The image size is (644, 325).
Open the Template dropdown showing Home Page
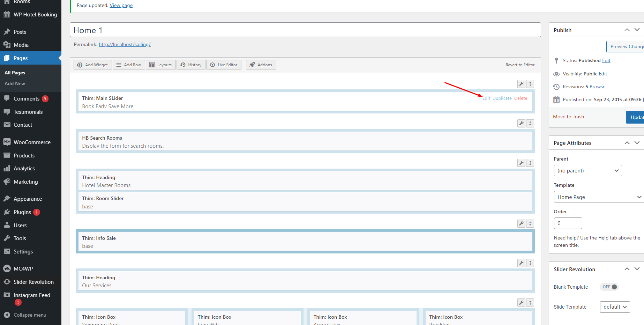click(598, 197)
